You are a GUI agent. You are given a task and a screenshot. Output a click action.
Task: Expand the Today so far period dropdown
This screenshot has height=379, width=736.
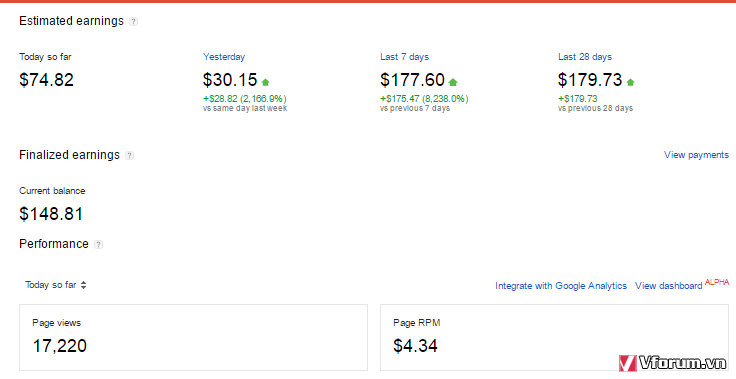click(x=55, y=285)
